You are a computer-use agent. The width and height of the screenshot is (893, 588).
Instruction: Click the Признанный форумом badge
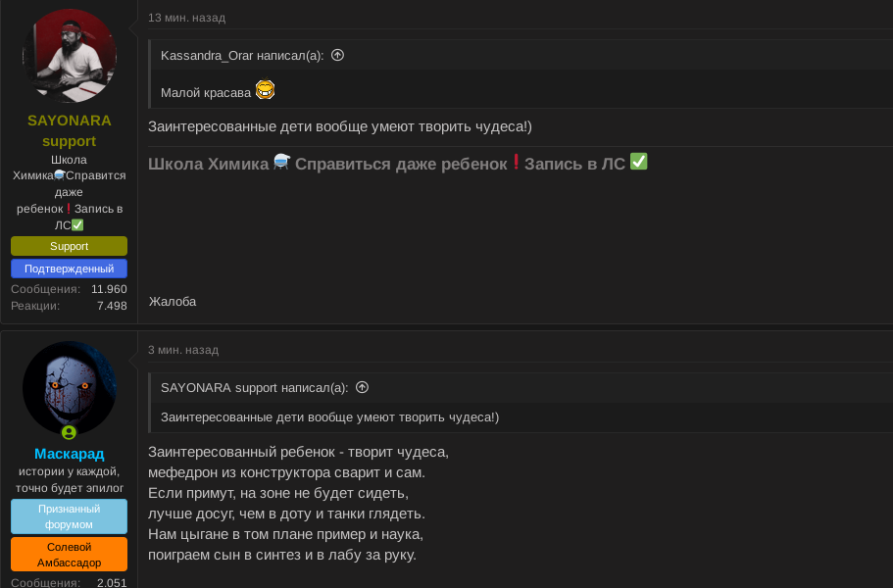[70, 516]
